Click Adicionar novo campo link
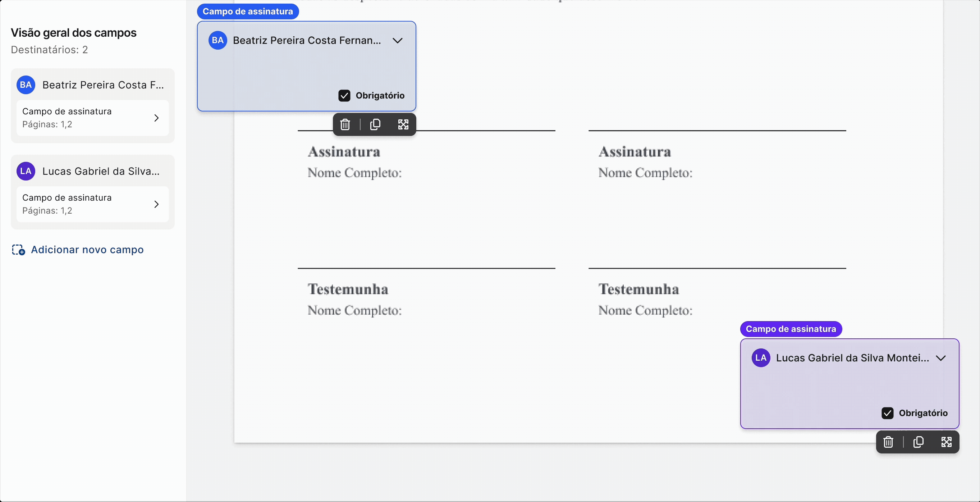The height and width of the screenshot is (502, 980). coord(87,250)
